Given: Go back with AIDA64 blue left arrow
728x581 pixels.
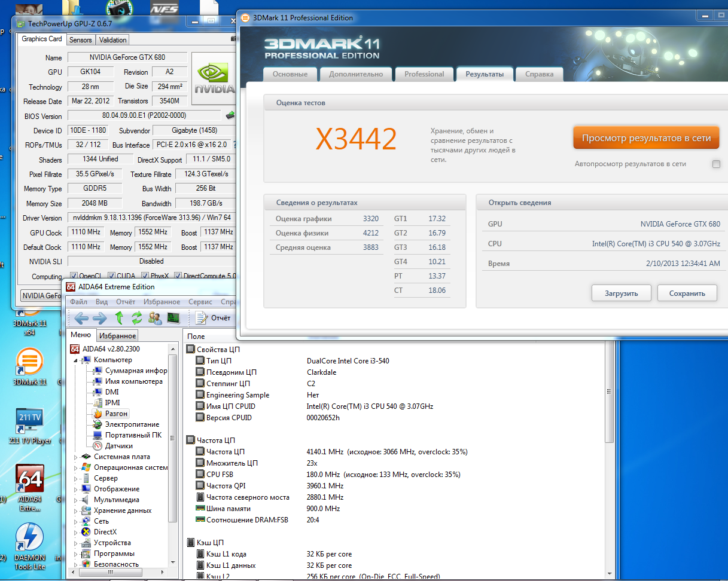Looking at the screenshot, I should click(81, 317).
